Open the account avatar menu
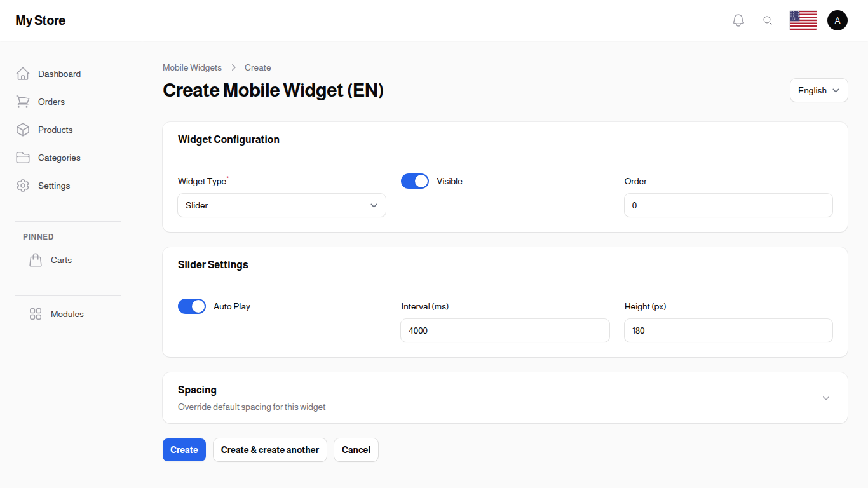This screenshot has width=868, height=488. pos(837,20)
